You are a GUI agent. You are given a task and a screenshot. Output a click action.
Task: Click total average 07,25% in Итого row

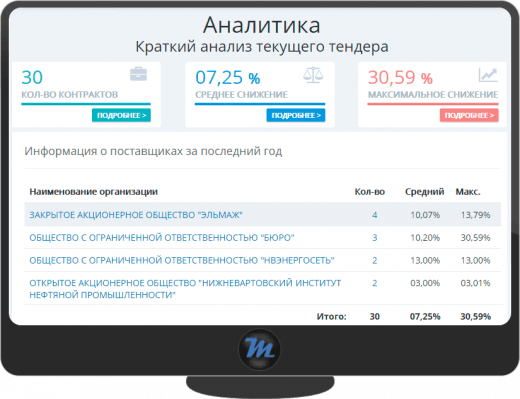coord(425,316)
